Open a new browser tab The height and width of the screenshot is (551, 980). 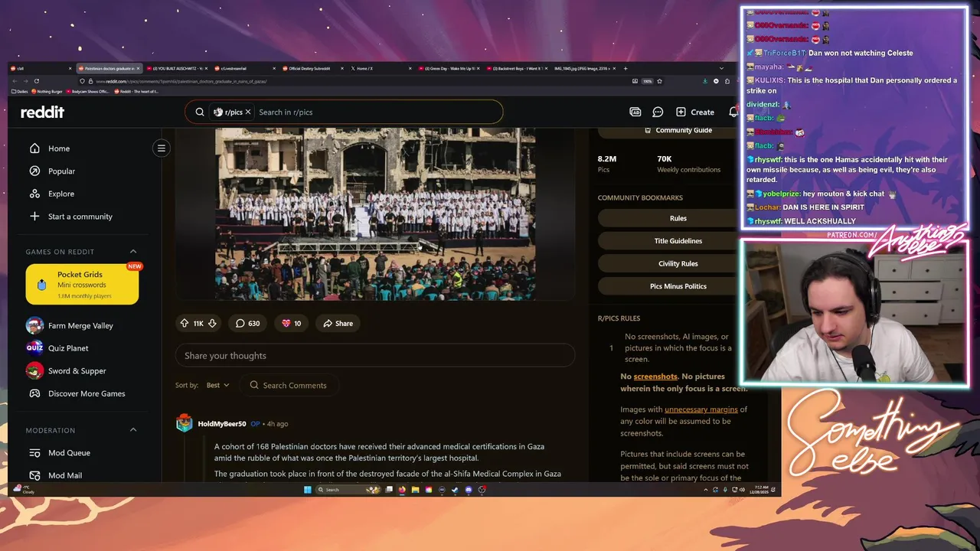coord(626,69)
